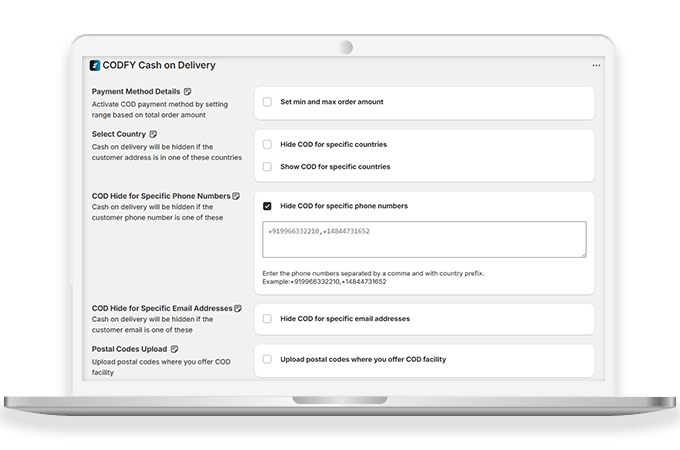The width and height of the screenshot is (680, 450).
Task: Uncheck Hide COD for specific phone numbers
Action: 267,206
